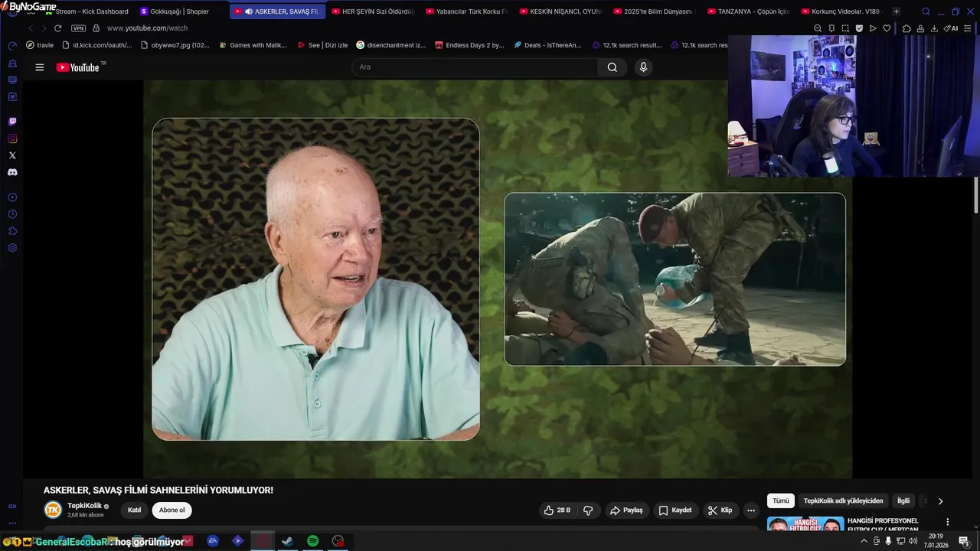Open the Games with Malik bookmark
This screenshot has height=551, width=980.
tap(252, 45)
